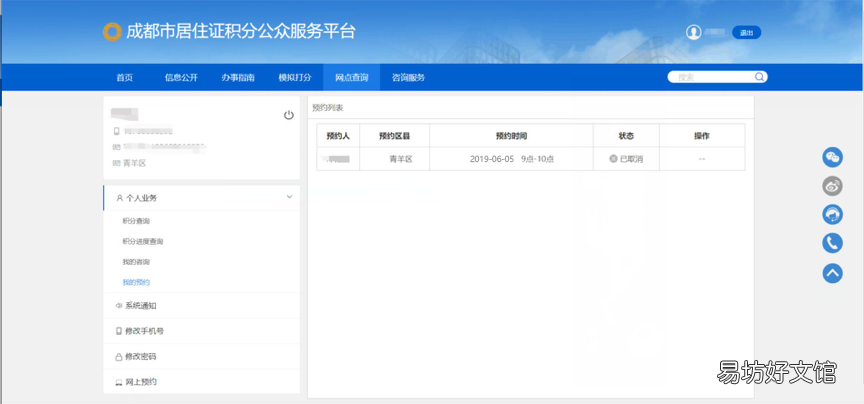Open 系统通知 in sidebar
The image size is (864, 404).
141,306
